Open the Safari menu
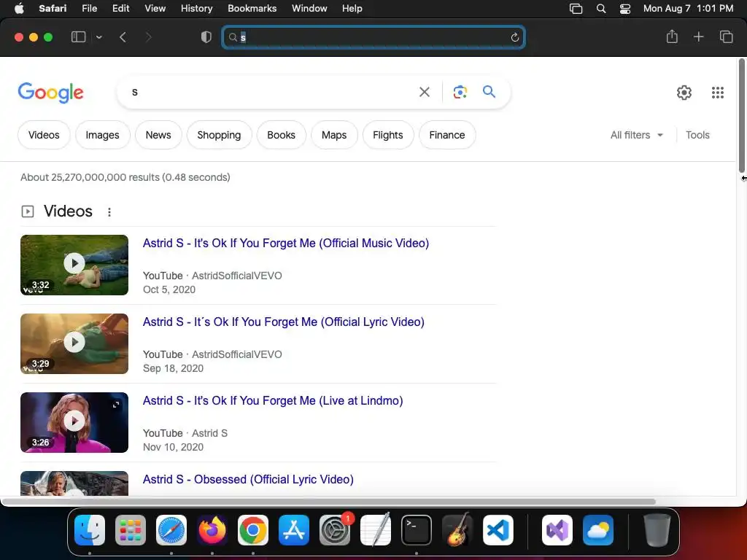The width and height of the screenshot is (747, 560). pyautogui.click(x=53, y=9)
